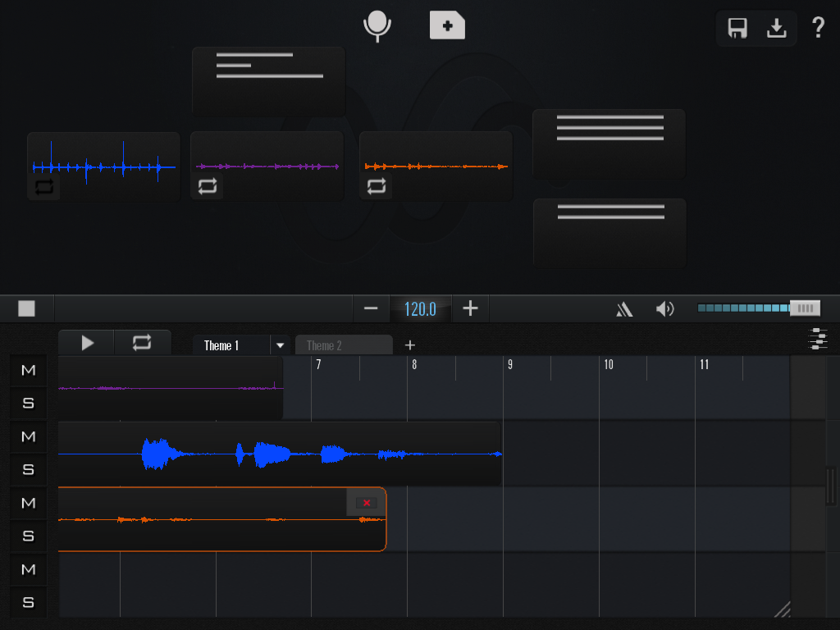Decrease tempo with the minus button
The image size is (840, 630).
(371, 308)
